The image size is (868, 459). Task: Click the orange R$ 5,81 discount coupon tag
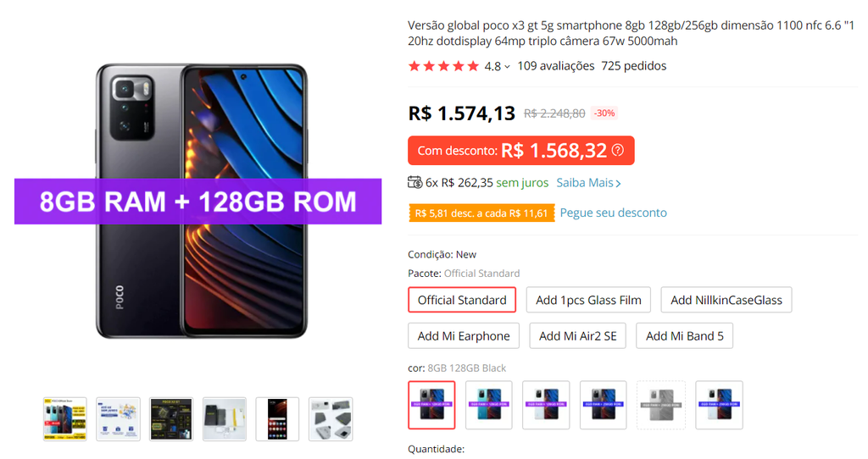[481, 213]
